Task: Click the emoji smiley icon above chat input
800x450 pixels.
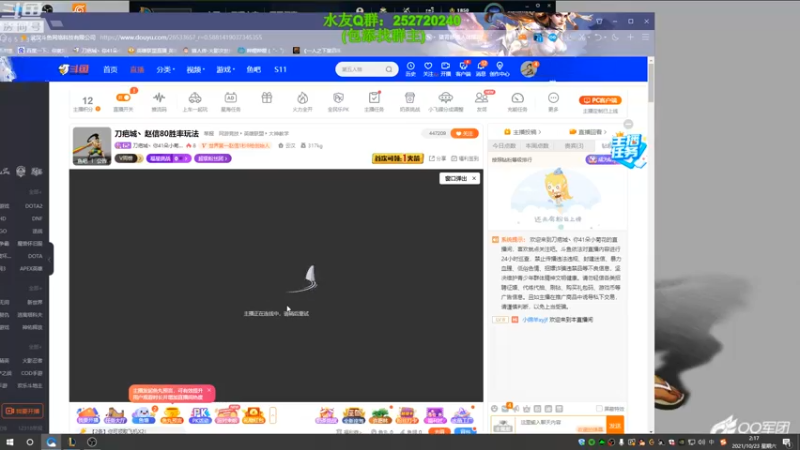Action: coord(494,409)
